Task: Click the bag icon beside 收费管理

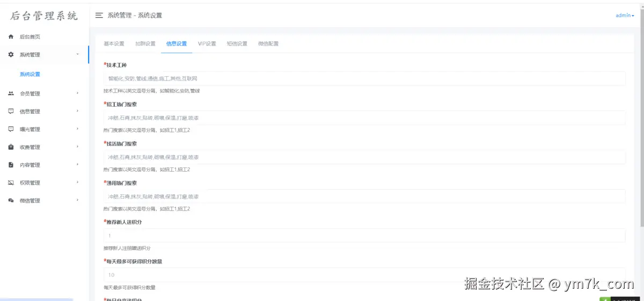Action: coord(11,147)
